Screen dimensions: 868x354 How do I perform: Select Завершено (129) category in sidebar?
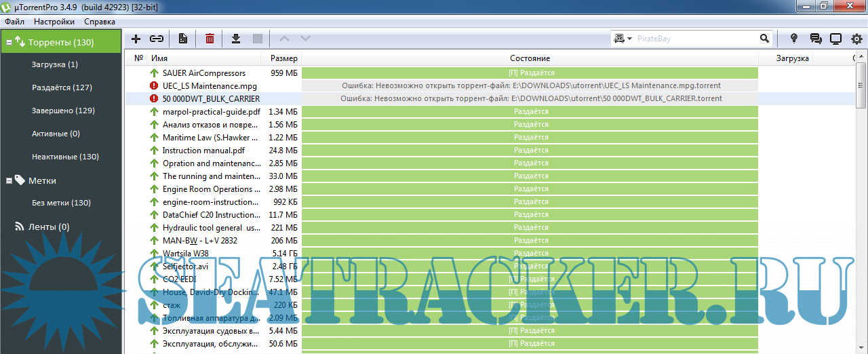pyautogui.click(x=63, y=111)
